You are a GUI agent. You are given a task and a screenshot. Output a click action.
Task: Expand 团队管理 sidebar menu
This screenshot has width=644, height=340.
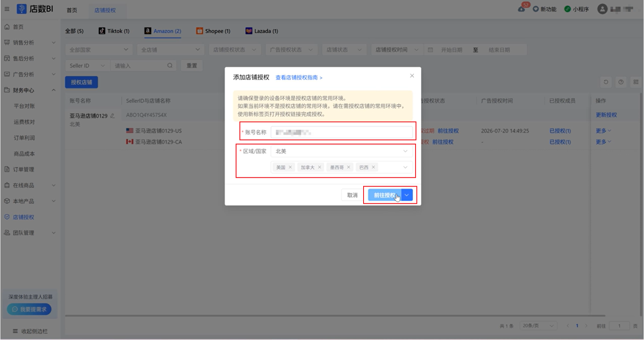point(30,233)
